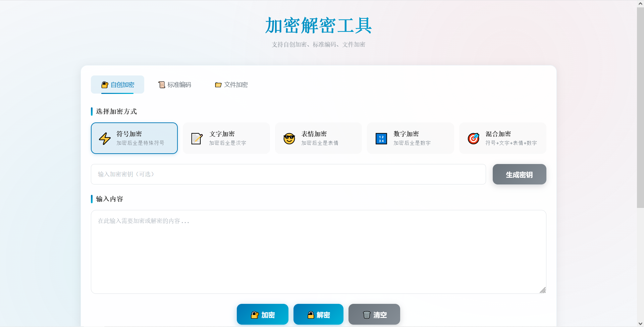Click the trash bin icon in 清空 button
The image size is (644, 327).
tap(367, 315)
